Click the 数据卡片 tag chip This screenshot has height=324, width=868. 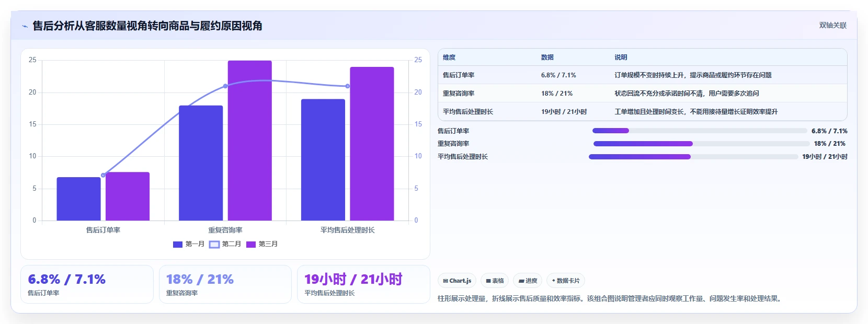(566, 281)
